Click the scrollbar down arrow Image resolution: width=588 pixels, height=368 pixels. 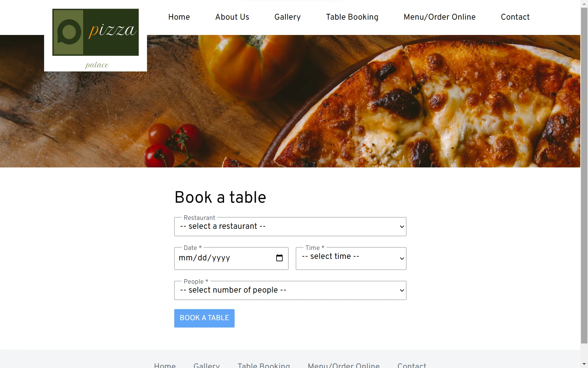[584, 364]
